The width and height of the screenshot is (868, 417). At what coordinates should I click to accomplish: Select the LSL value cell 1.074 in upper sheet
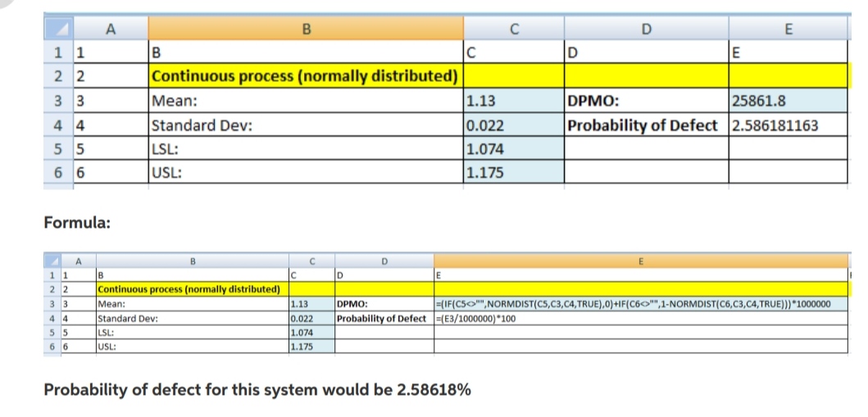(513, 150)
